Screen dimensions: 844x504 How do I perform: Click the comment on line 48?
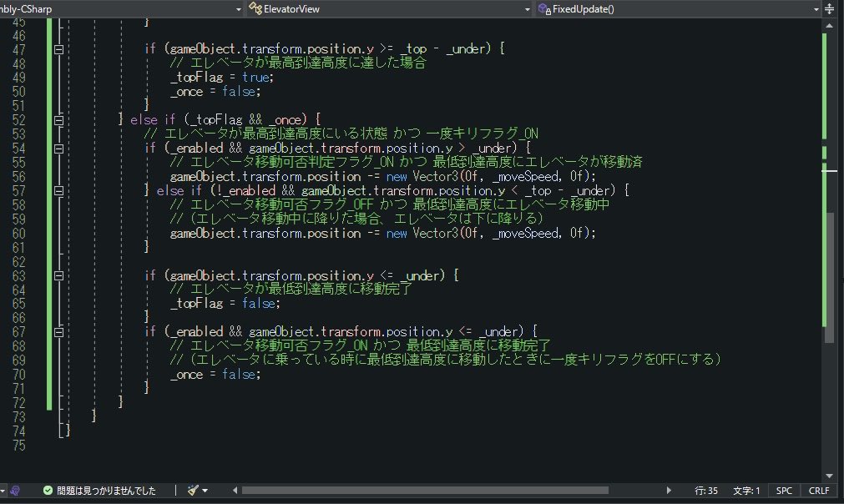click(298, 63)
